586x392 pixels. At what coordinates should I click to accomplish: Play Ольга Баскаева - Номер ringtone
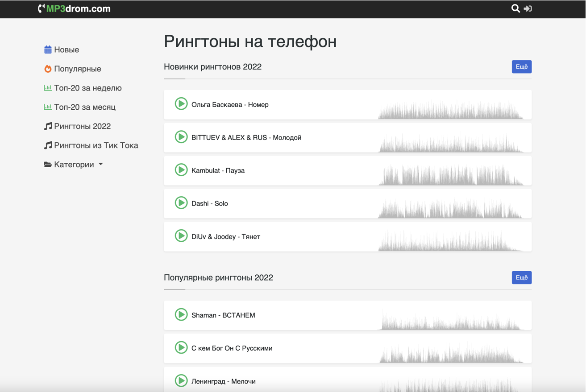click(x=181, y=104)
